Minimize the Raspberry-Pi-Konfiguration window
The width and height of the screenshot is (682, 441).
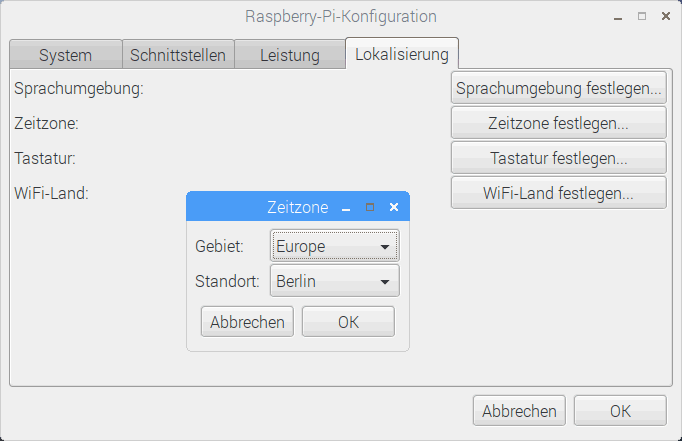coord(619,17)
